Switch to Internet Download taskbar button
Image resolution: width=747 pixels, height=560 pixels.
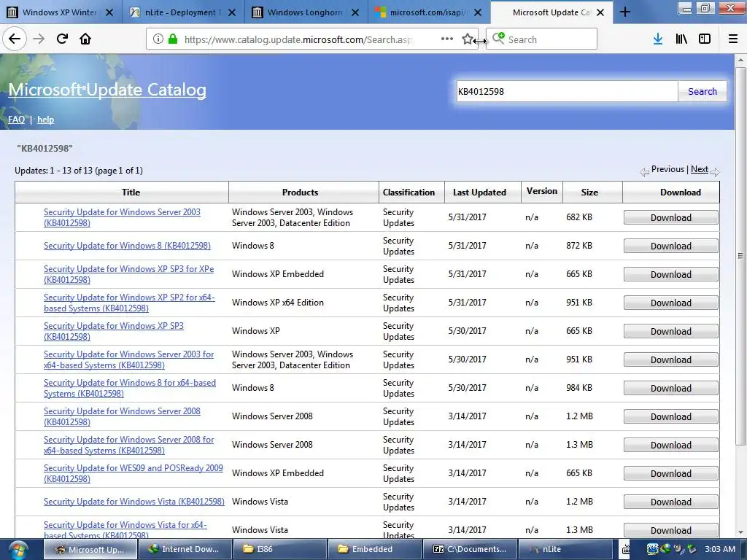[185, 549]
